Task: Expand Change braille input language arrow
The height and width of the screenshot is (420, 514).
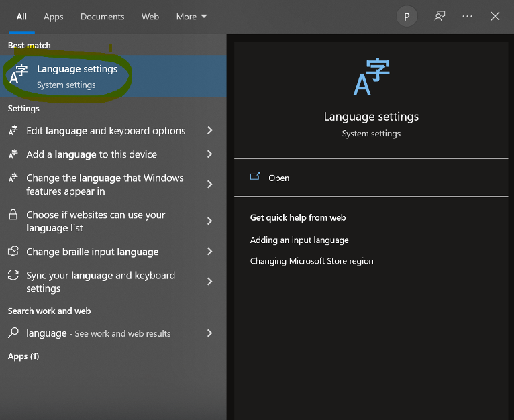Action: point(210,252)
